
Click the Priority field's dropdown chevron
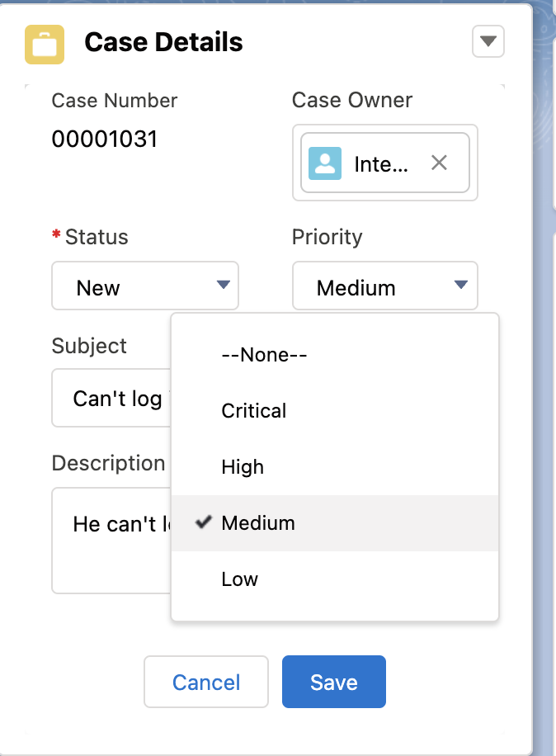pos(461,285)
